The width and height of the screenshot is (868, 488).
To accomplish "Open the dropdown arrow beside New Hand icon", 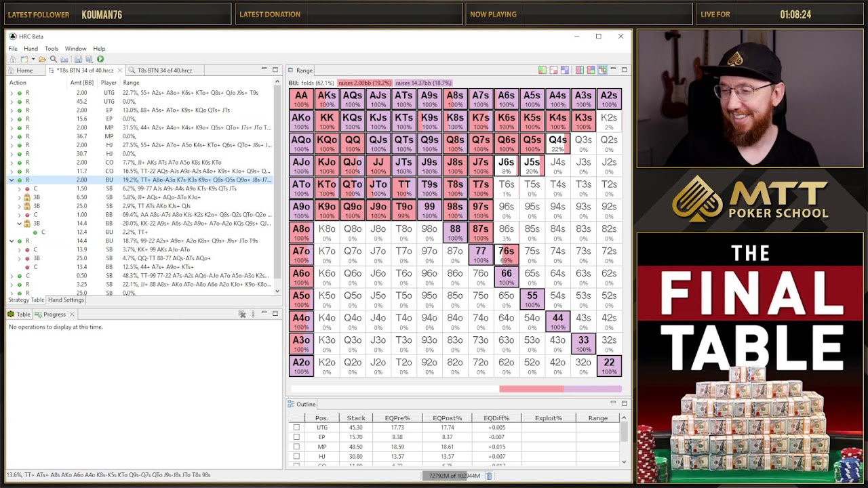I will click(x=33, y=59).
